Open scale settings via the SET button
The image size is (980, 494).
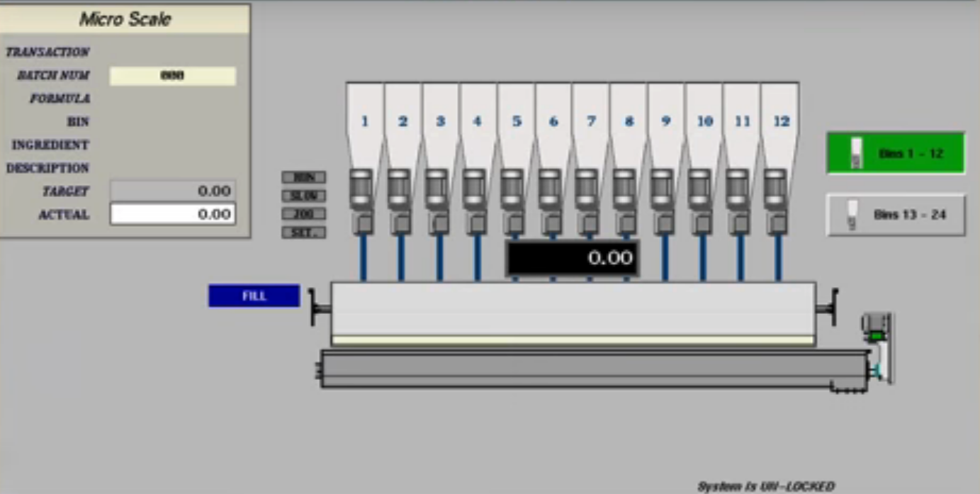click(303, 231)
